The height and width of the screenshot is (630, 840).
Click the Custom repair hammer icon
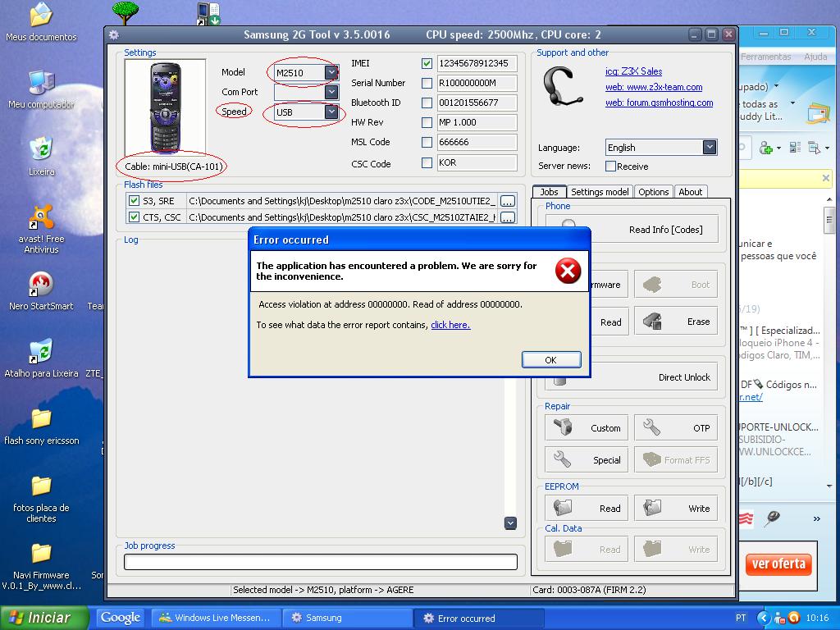[x=563, y=427]
